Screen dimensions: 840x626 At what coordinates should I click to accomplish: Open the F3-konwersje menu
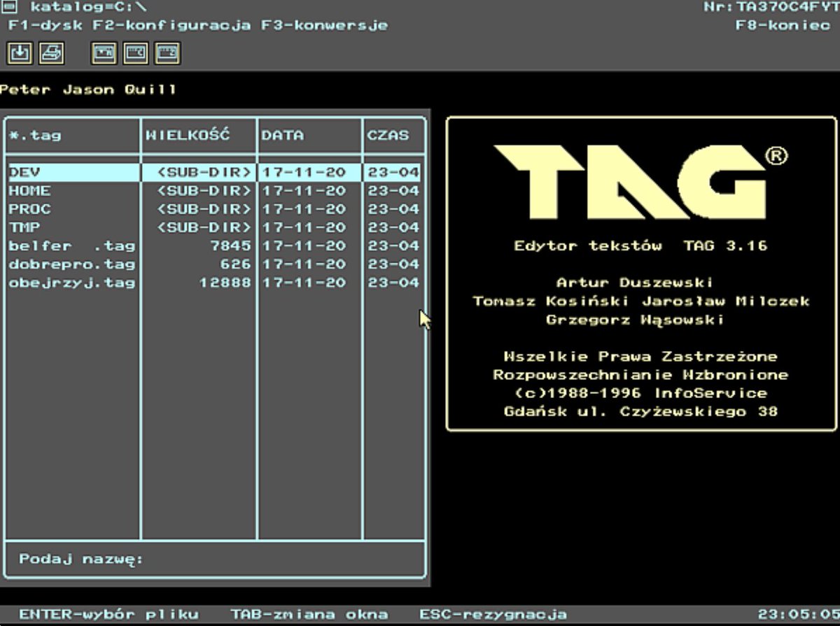point(324,25)
